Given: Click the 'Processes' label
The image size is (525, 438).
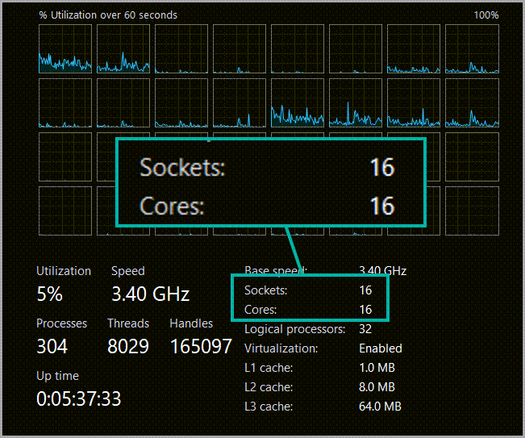Looking at the screenshot, I should [x=62, y=323].
